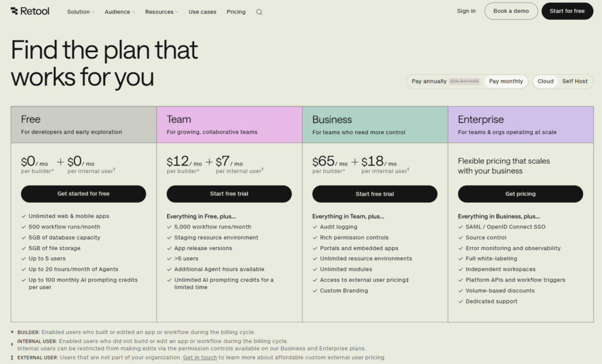Open Pricing from the navigation bar
This screenshot has width=602, height=364.
(236, 12)
